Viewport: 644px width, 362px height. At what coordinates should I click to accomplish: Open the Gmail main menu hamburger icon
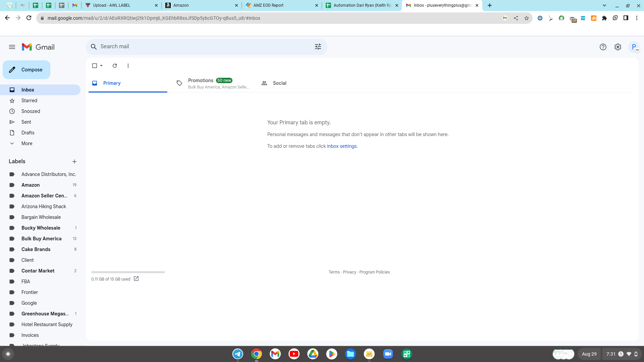[x=12, y=47]
